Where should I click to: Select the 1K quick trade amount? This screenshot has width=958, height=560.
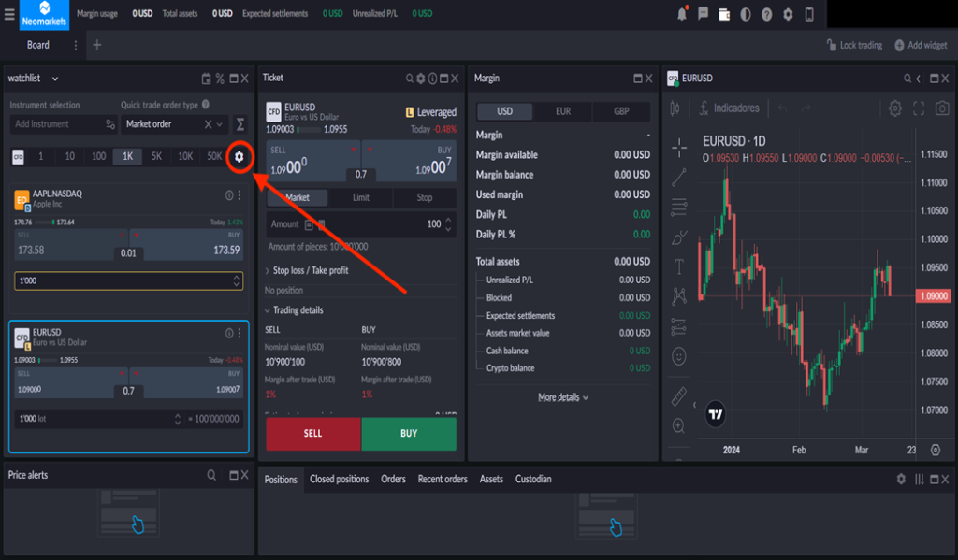click(x=126, y=156)
